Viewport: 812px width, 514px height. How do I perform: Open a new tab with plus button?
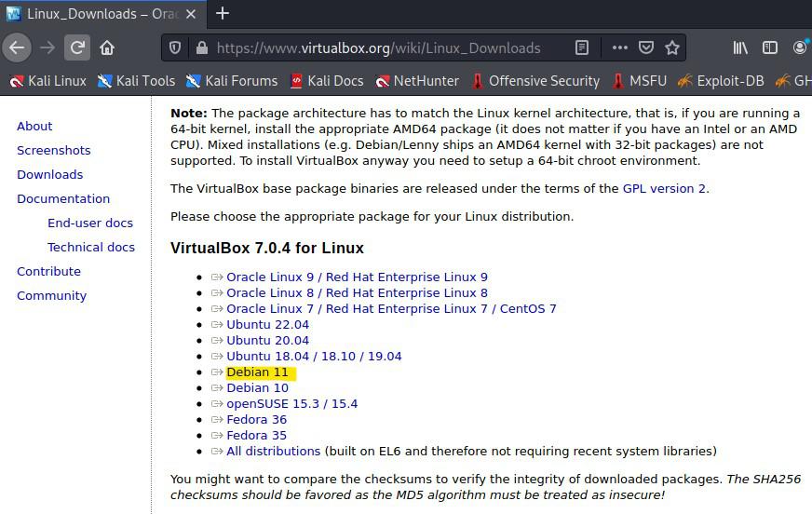223,13
